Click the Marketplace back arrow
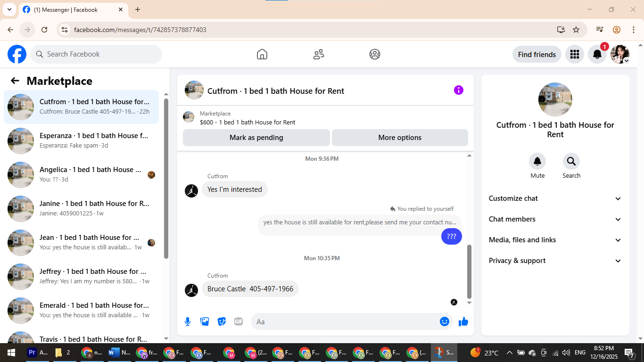The width and height of the screenshot is (644, 362). click(x=15, y=81)
